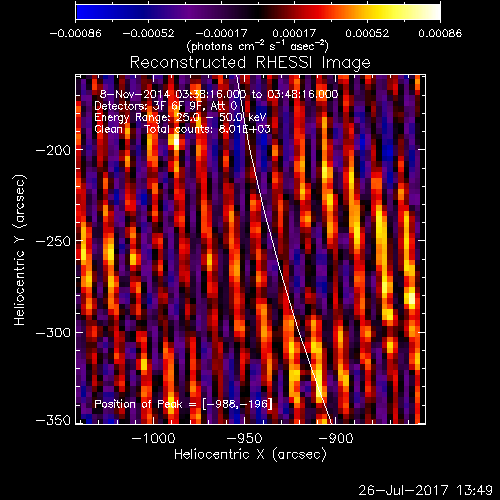This screenshot has height=500, width=500.
Task: Click the Y-axis tick label -200
Action: (x=53, y=150)
